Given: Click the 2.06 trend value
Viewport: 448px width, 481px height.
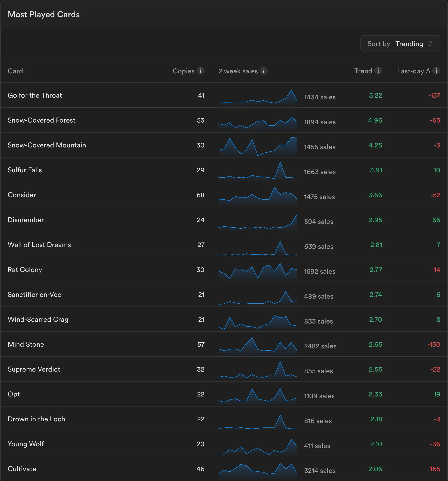Looking at the screenshot, I should pos(375,469).
